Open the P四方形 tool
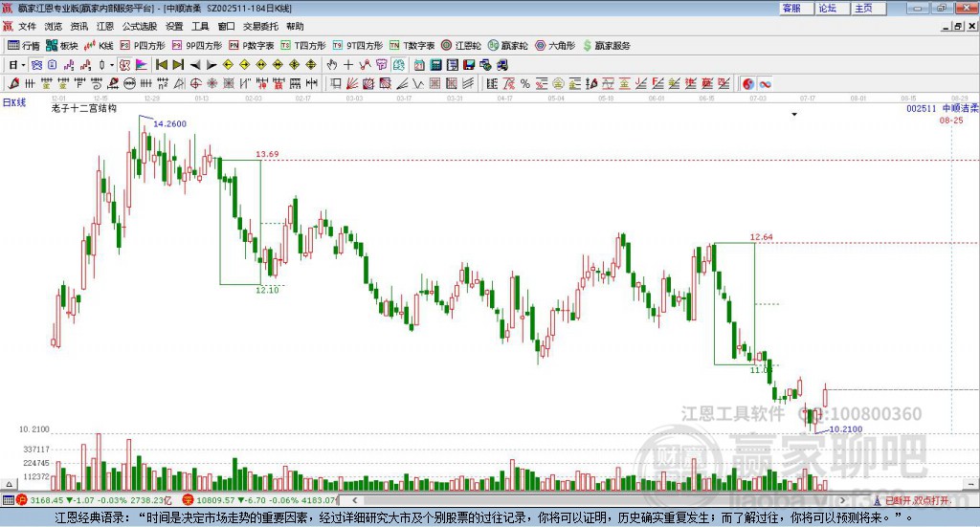 [143, 46]
